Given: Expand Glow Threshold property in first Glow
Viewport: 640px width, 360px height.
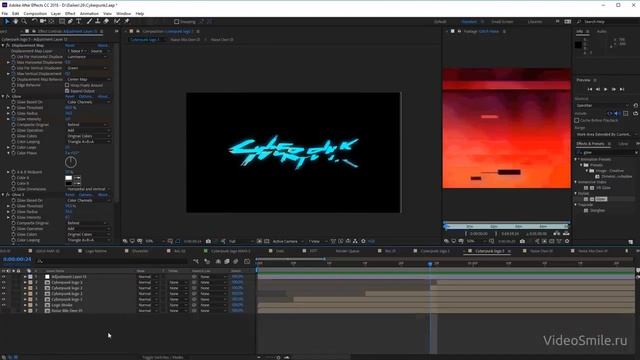Looking at the screenshot, I should pyautogui.click(x=8, y=108).
